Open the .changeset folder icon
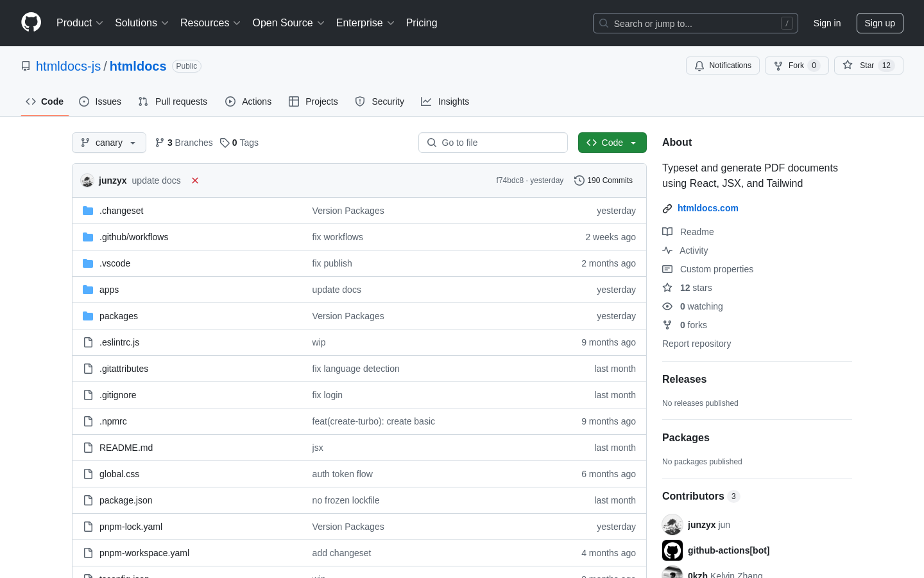This screenshot has height=578, width=924. (88, 211)
